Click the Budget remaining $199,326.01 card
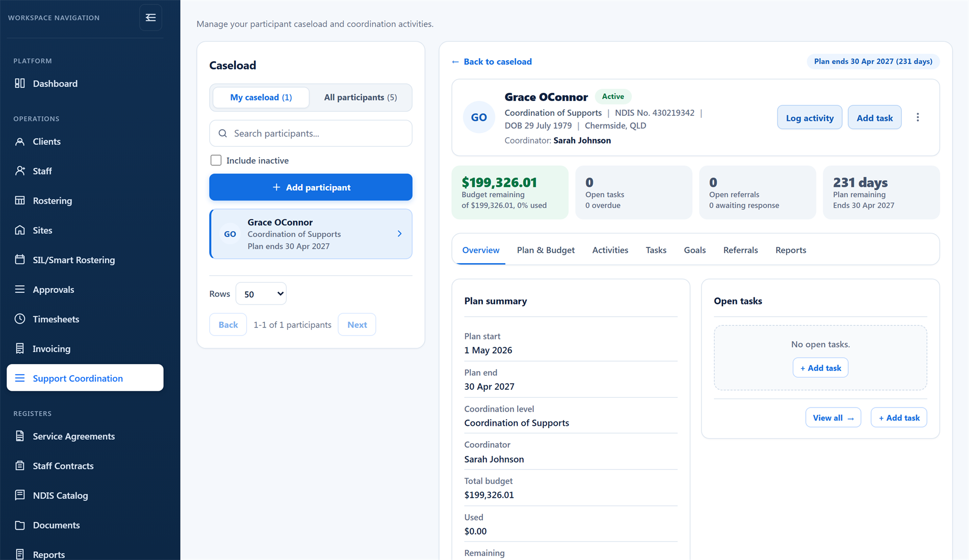969x560 pixels. pos(509,192)
